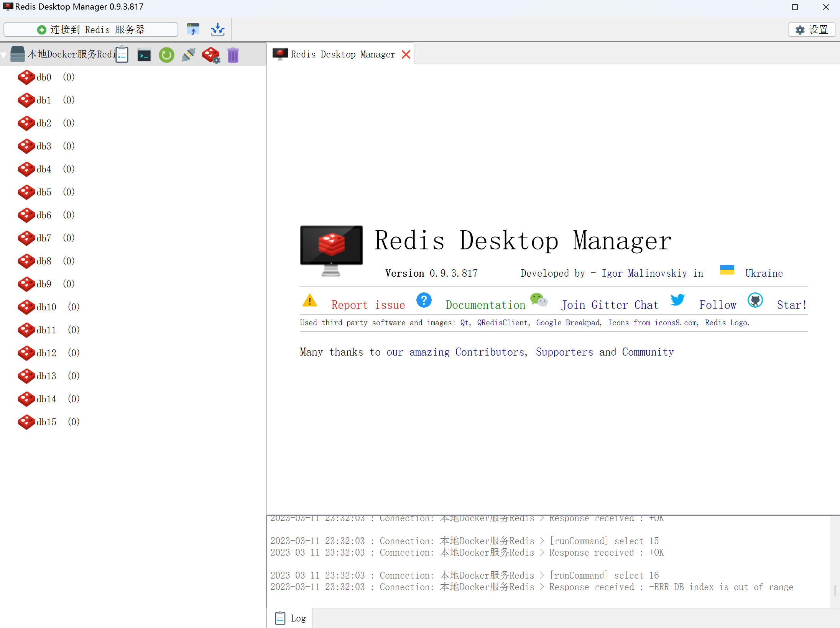Image resolution: width=840 pixels, height=628 pixels.
Task: Click the disconnect plug icon
Action: pos(189,55)
